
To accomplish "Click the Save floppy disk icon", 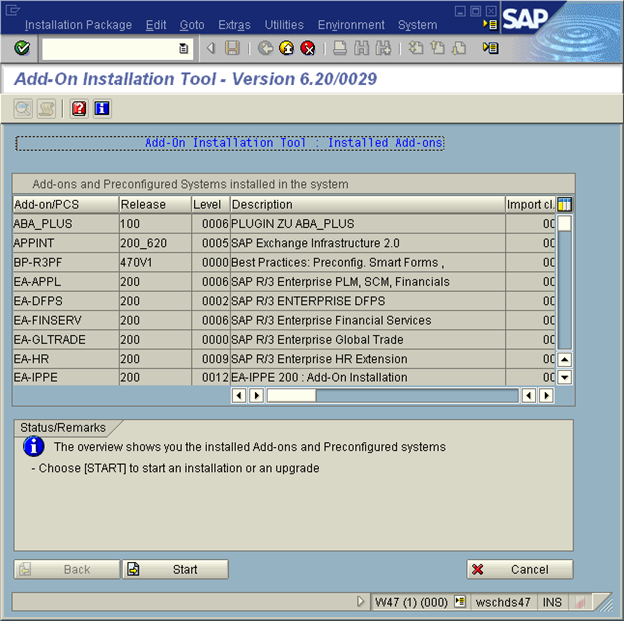I will coord(232,48).
